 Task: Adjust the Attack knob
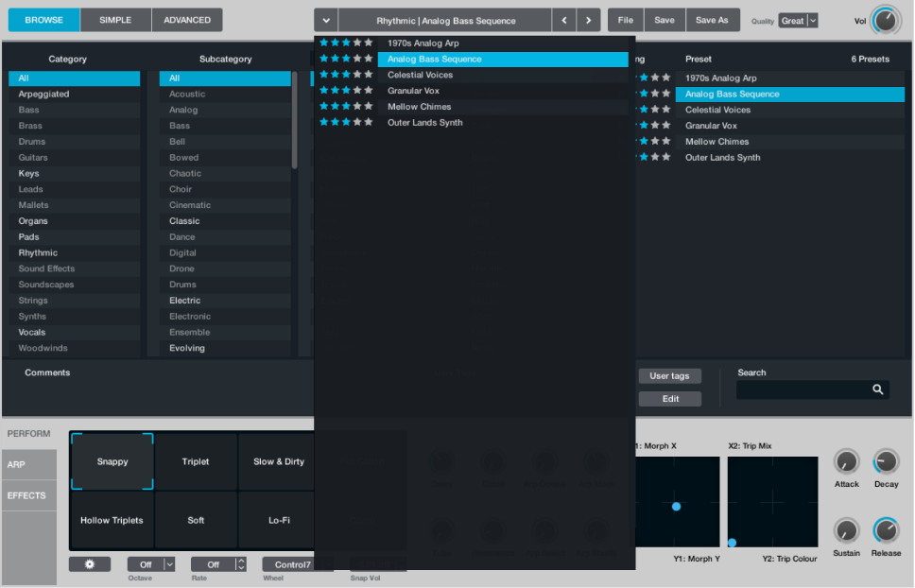[846, 464]
